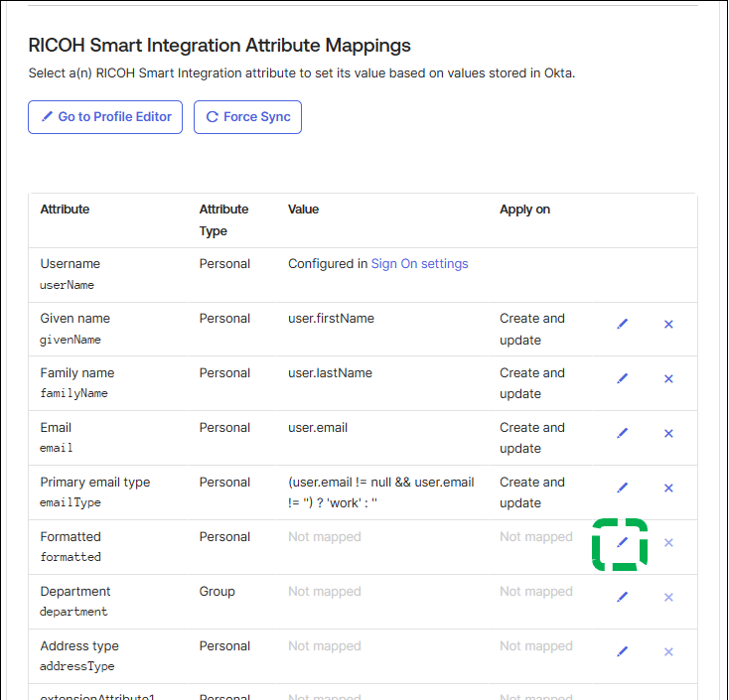
Task: Edit the Address type mapping
Action: 623,651
